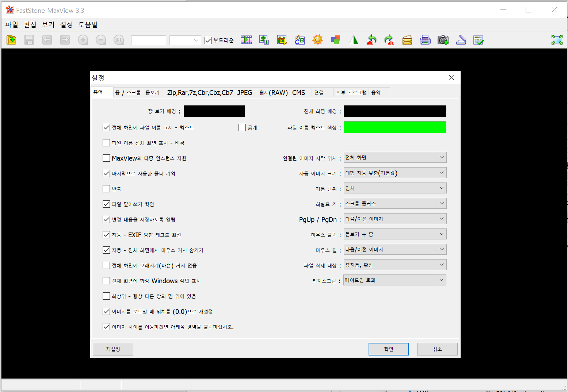Click the 재설정 reset button
The image size is (568, 392).
tap(113, 349)
